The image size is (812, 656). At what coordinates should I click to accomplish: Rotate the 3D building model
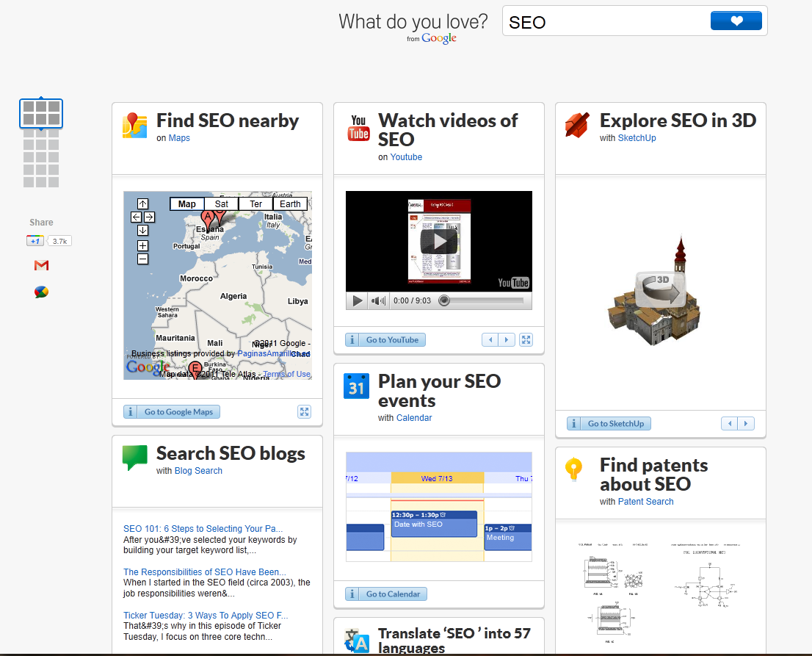point(661,289)
